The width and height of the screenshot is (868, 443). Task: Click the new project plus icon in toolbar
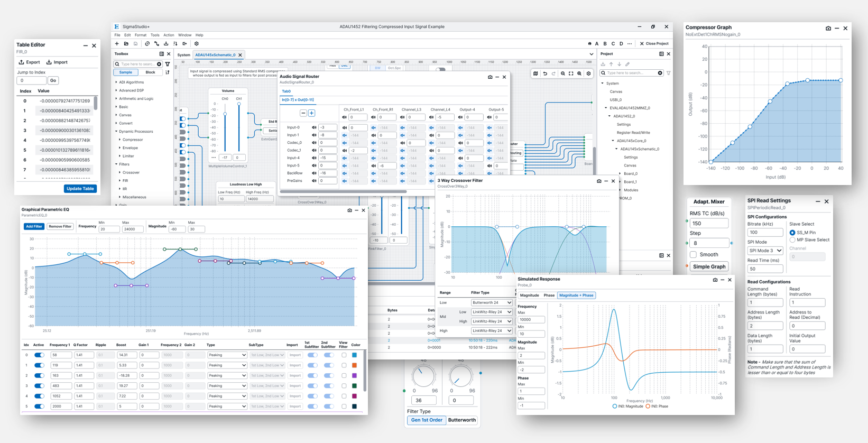pyautogui.click(x=117, y=44)
